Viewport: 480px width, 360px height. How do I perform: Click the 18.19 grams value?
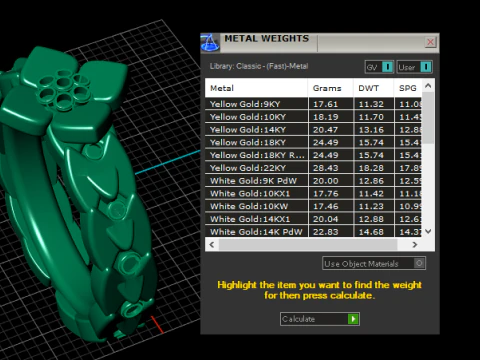325,117
